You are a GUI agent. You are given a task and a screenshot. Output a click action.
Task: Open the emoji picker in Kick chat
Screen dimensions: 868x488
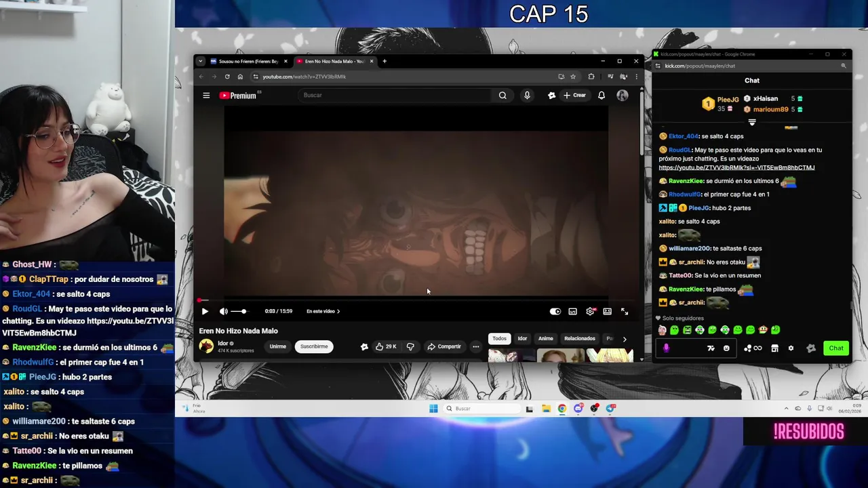coord(726,348)
